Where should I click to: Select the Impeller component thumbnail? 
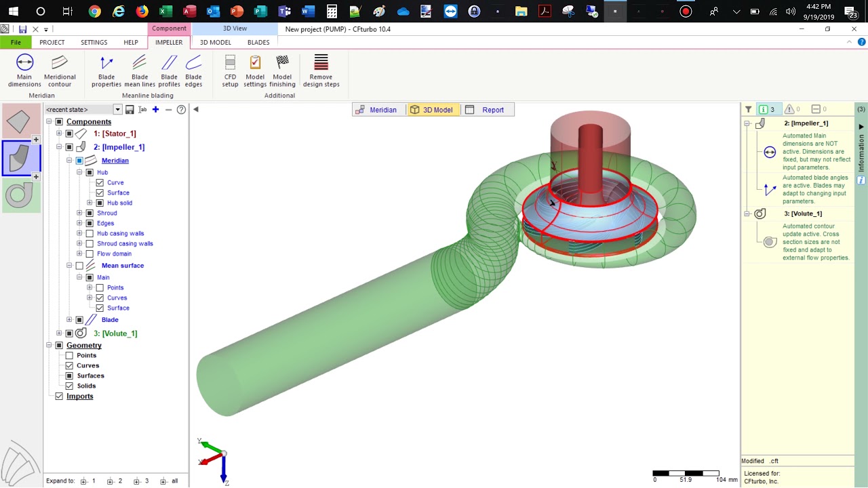20,157
